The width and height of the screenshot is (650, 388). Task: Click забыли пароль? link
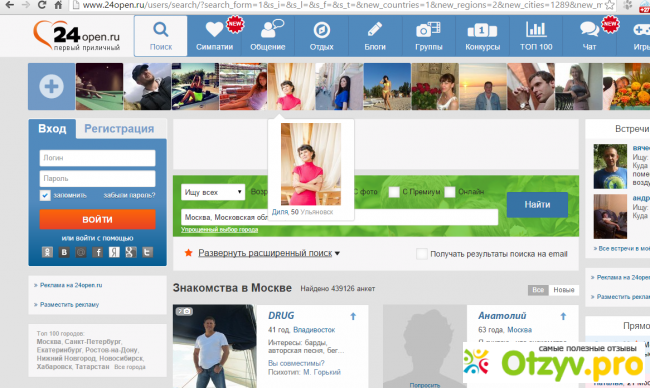(x=129, y=195)
